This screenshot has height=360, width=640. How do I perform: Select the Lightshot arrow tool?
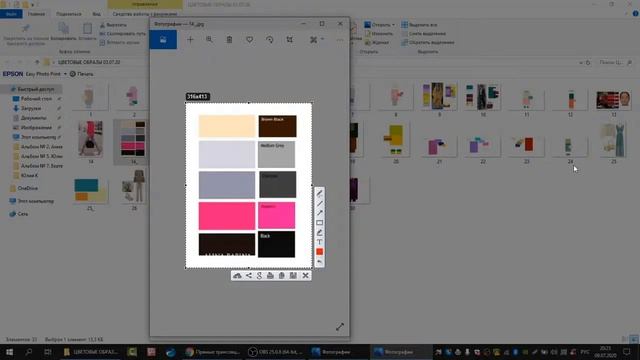point(320,213)
